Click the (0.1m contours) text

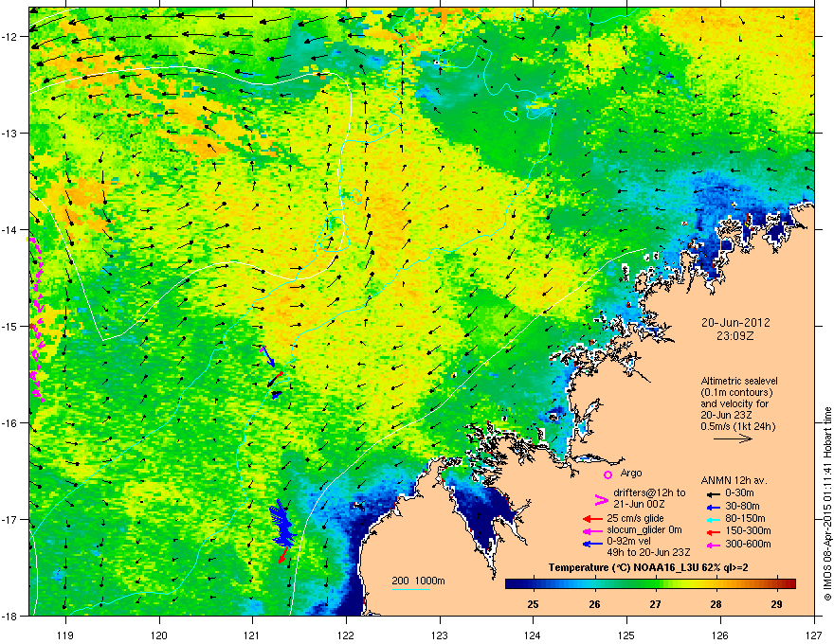pos(736,393)
